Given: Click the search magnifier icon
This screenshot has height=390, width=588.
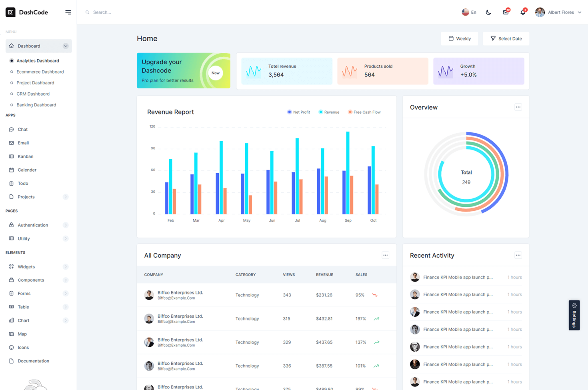Looking at the screenshot, I should (87, 12).
